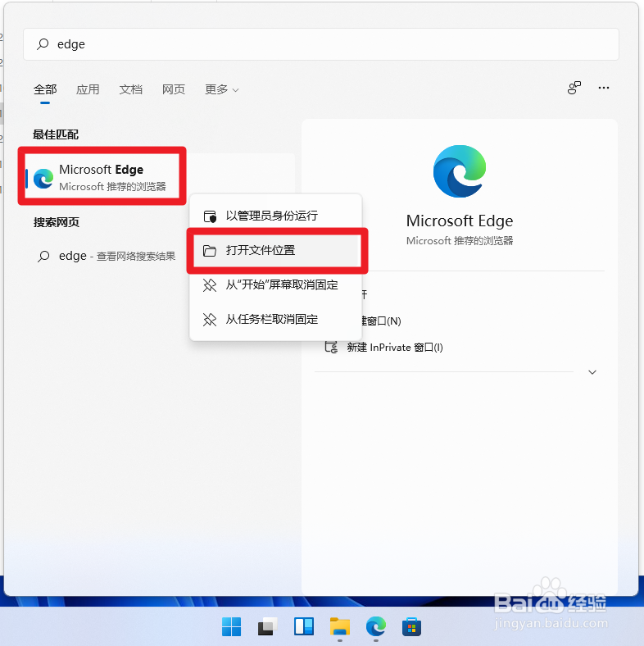644x646 pixels.
Task: Expand more actions with the chevron
Action: [x=592, y=372]
